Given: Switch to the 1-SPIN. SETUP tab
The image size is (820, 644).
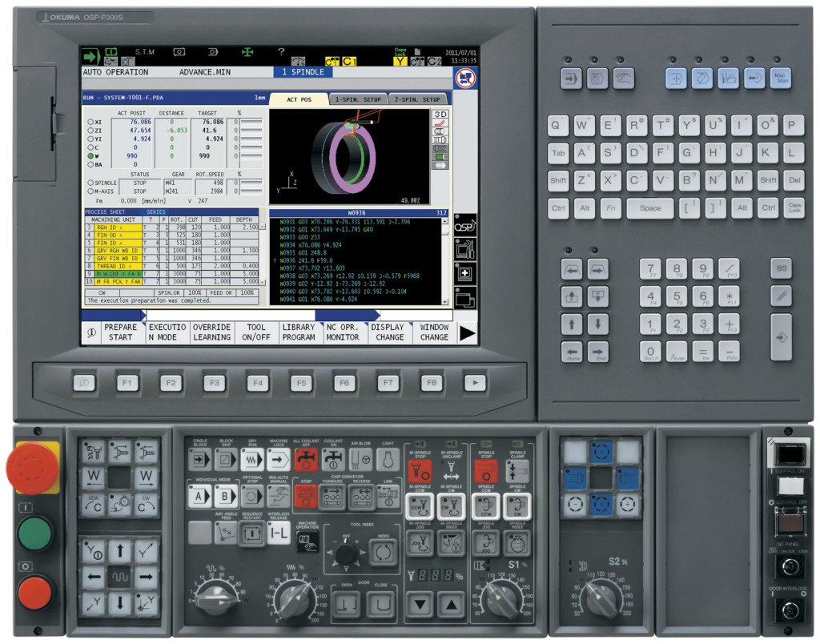Looking at the screenshot, I should tap(358, 99).
